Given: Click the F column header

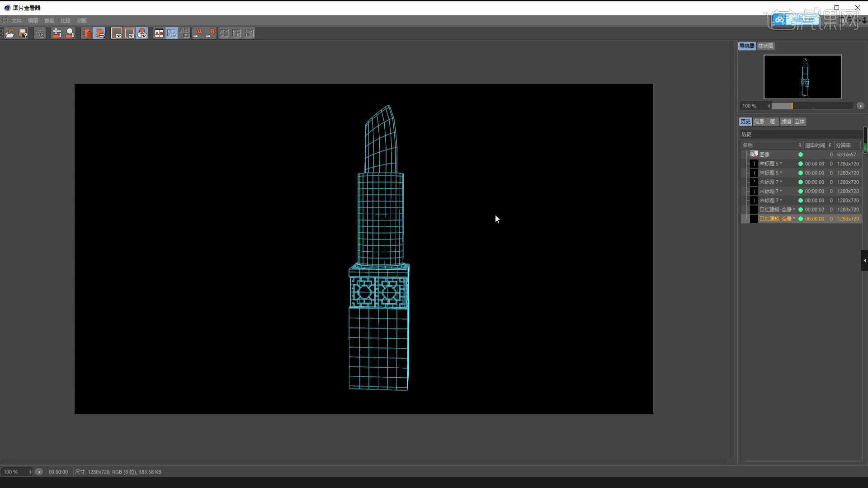Looking at the screenshot, I should [x=830, y=145].
